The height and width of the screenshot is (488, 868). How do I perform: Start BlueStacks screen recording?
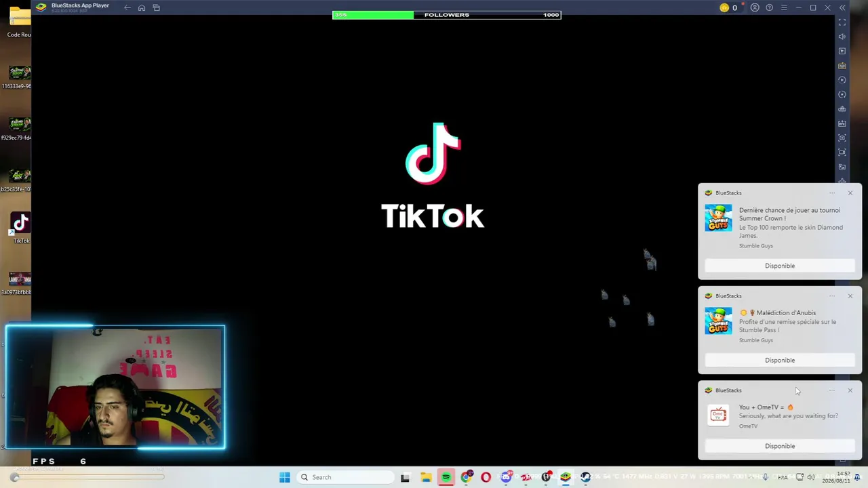pos(842,152)
